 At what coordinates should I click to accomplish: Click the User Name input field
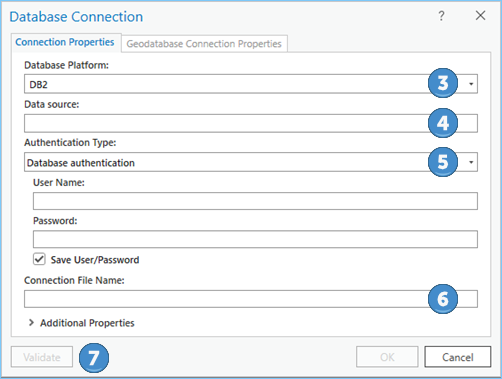point(255,201)
